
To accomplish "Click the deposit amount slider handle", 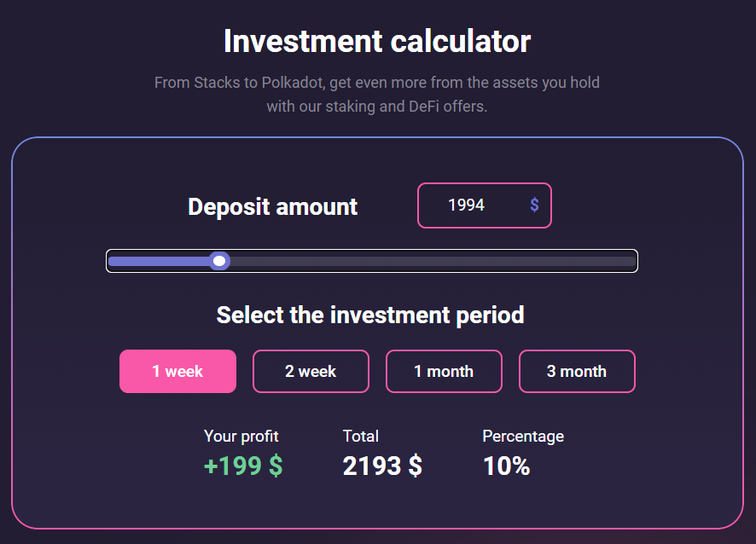I will pyautogui.click(x=219, y=261).
